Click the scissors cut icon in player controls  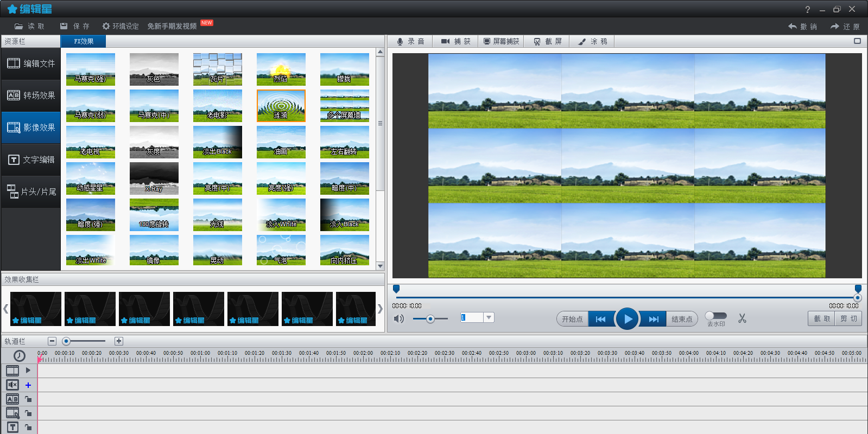[742, 318]
